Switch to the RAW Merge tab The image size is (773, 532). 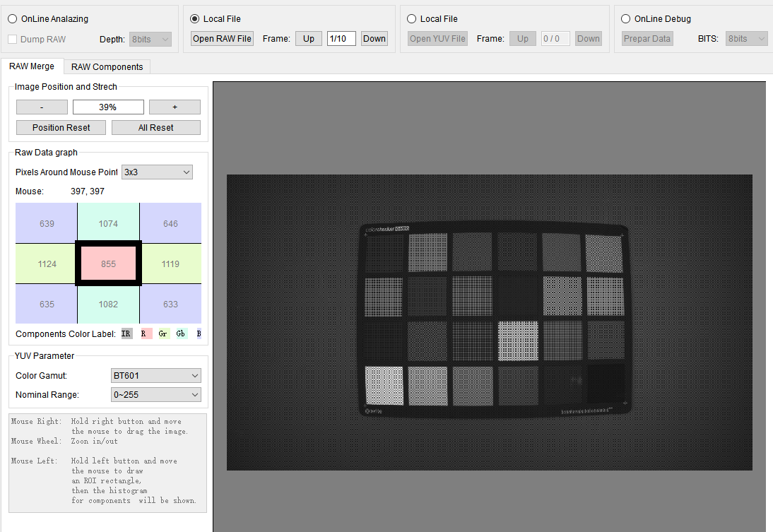32,66
